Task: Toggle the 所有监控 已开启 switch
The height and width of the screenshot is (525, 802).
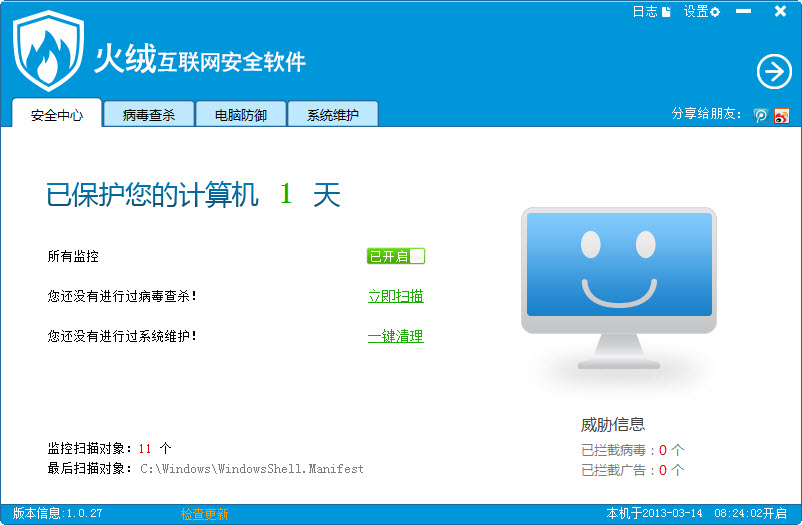Action: click(396, 256)
